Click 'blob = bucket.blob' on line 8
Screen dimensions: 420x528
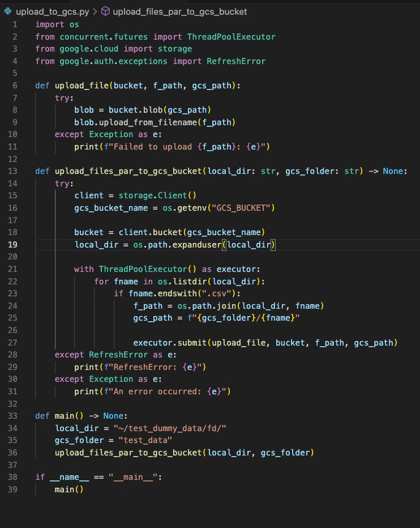(118, 110)
